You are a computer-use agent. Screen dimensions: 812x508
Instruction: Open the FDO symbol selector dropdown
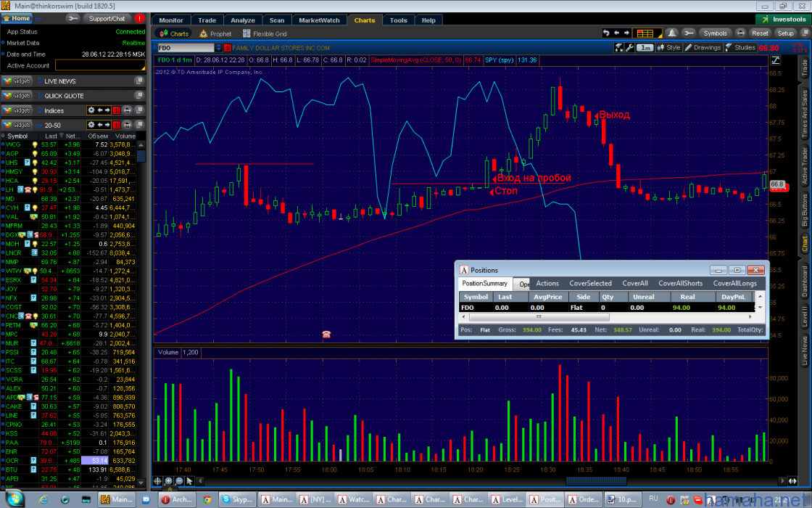point(218,48)
